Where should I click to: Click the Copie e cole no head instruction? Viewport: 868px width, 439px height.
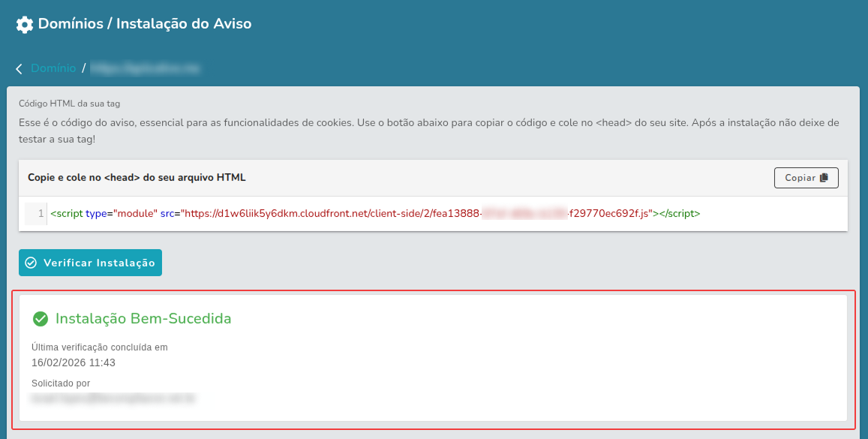136,177
